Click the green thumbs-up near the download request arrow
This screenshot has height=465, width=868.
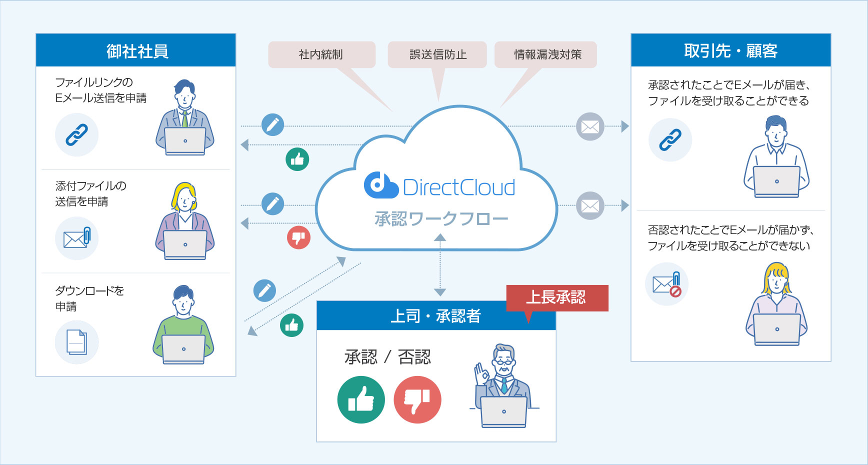pos(291,325)
